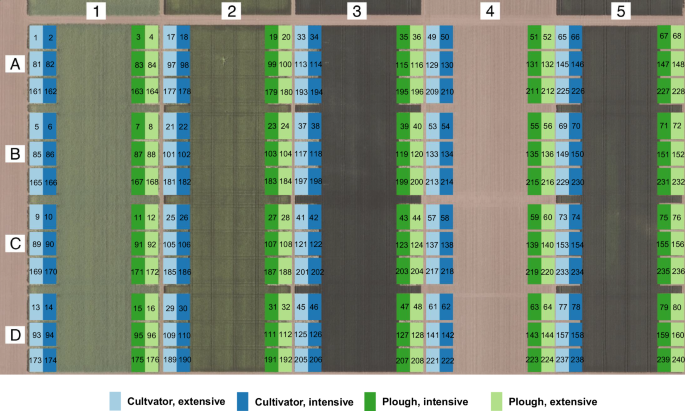Select plot 211

[x=534, y=91]
